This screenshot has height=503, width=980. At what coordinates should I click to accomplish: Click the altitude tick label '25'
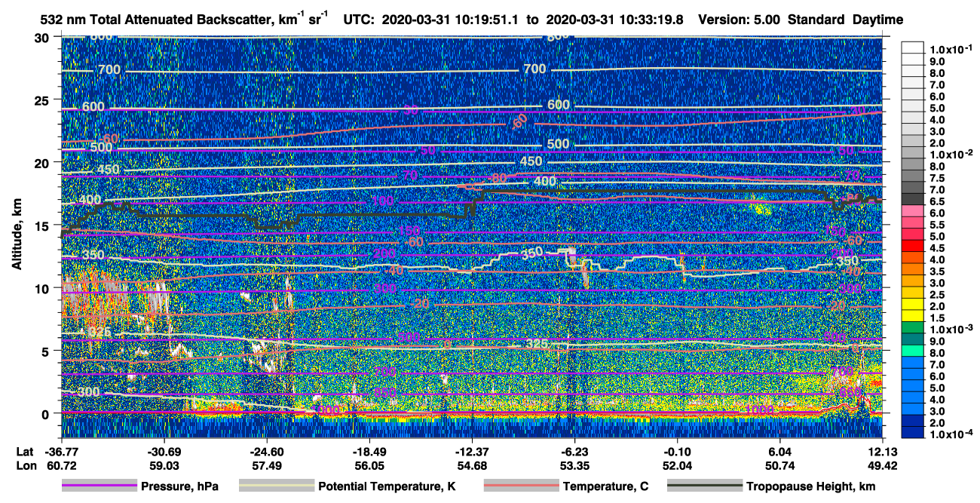click(x=43, y=100)
